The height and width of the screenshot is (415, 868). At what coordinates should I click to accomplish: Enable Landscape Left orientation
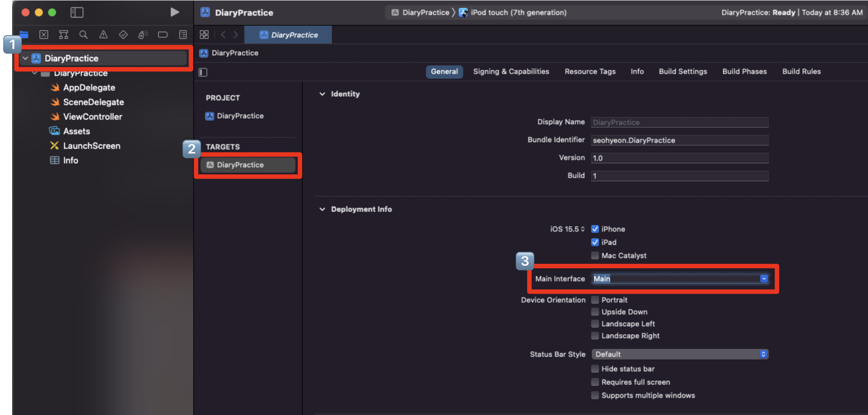(595, 324)
